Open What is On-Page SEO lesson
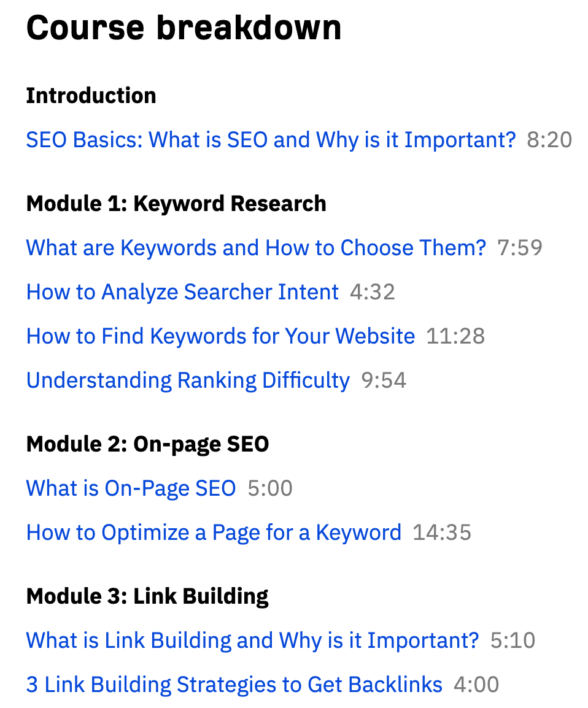The image size is (588, 708). [131, 488]
